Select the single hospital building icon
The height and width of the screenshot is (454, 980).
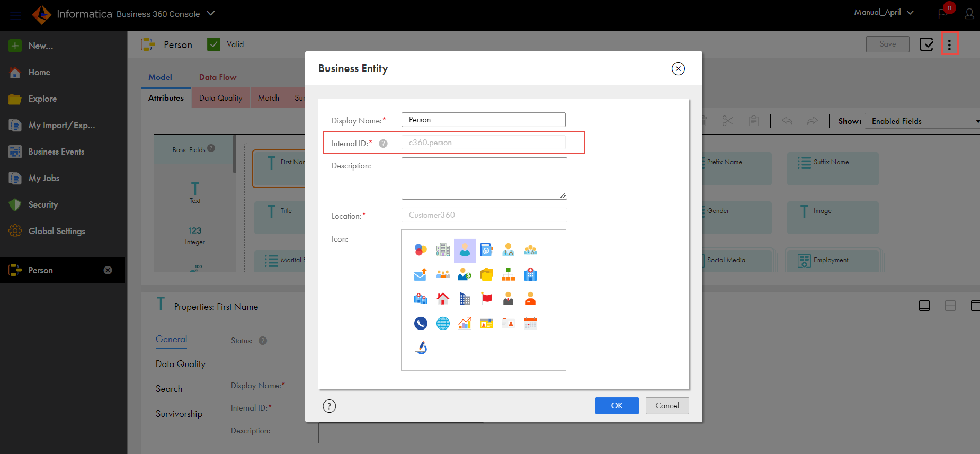point(530,274)
